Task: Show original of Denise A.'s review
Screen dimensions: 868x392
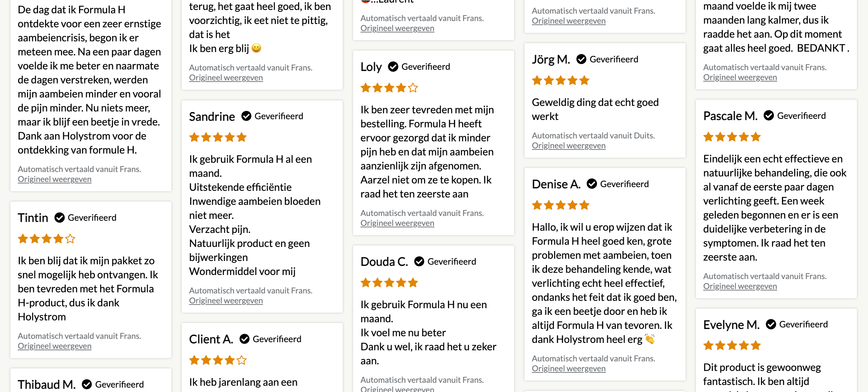Action: (x=569, y=369)
